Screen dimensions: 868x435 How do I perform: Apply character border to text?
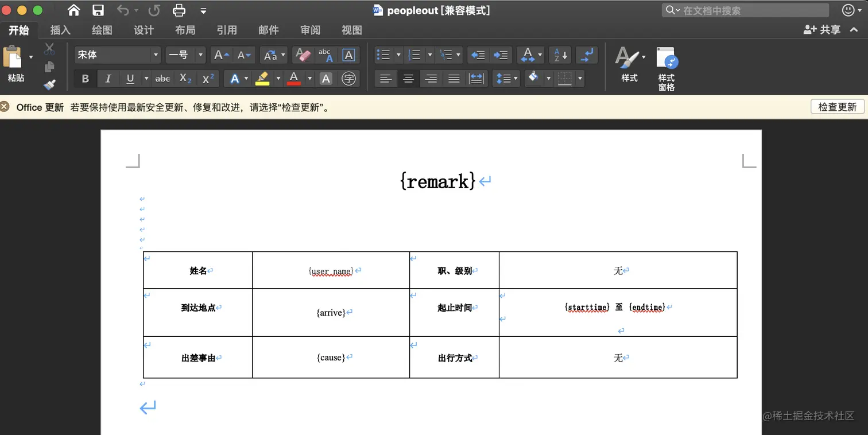pos(348,55)
